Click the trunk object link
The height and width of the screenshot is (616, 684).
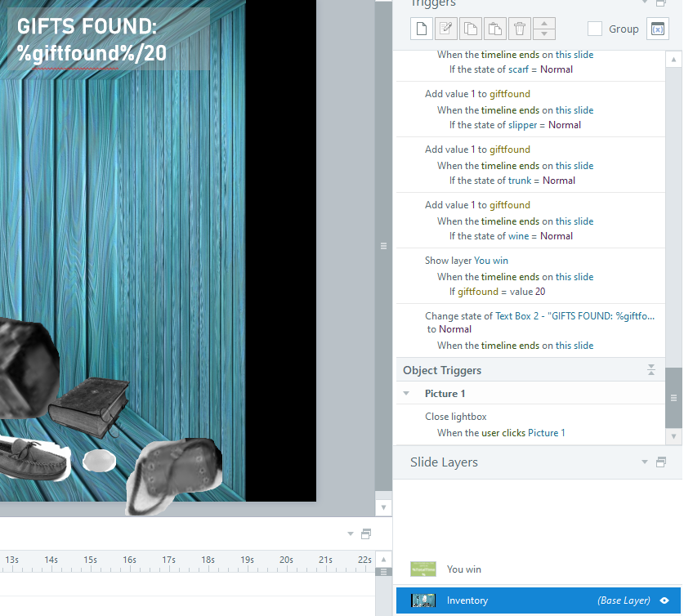[x=520, y=181]
